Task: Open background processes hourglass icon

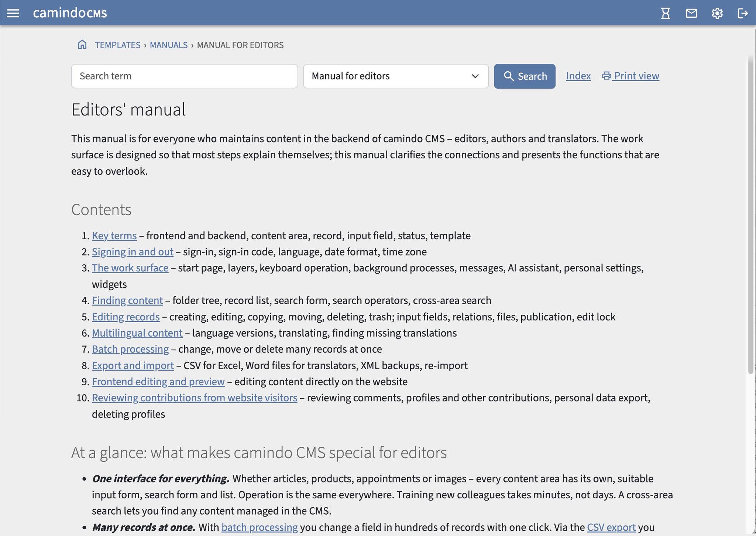Action: (666, 13)
